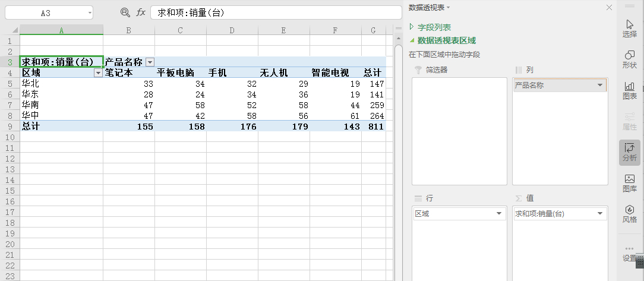This screenshot has width=644, height=281.
Task: Click the Name Box showing A3
Action: 49,12
